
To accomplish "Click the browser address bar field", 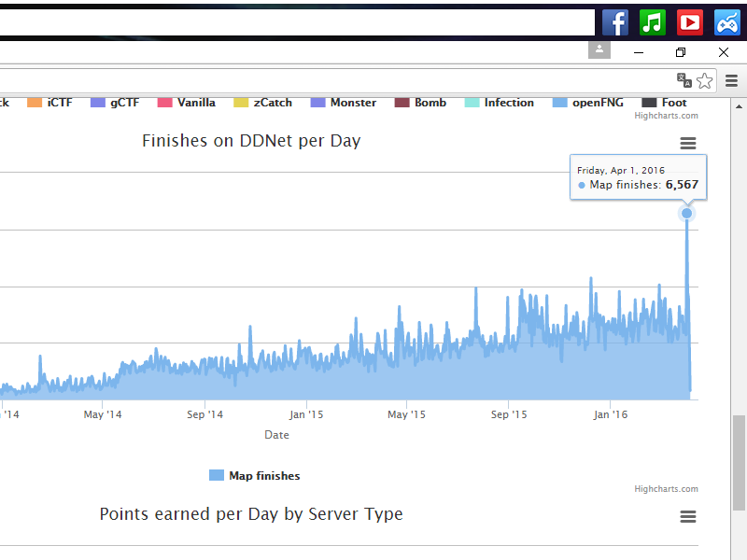I will click(327, 80).
